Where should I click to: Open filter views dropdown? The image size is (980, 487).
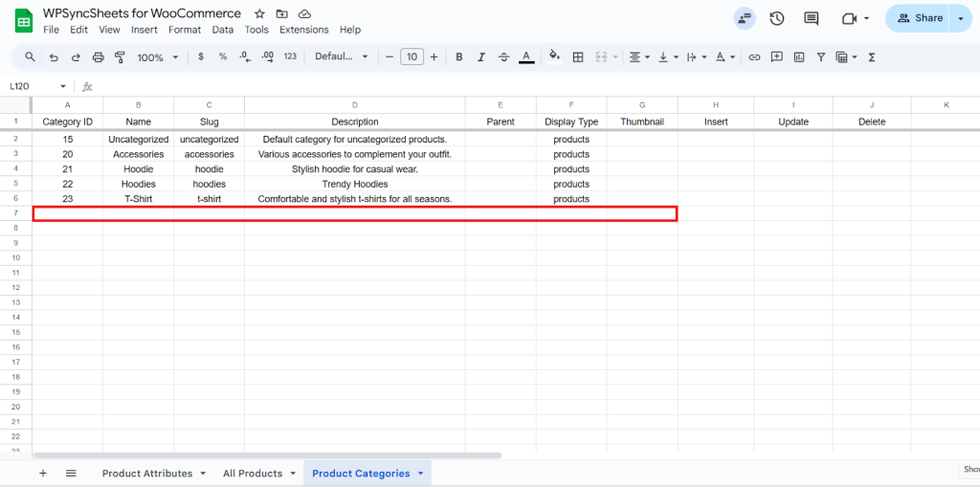click(847, 56)
